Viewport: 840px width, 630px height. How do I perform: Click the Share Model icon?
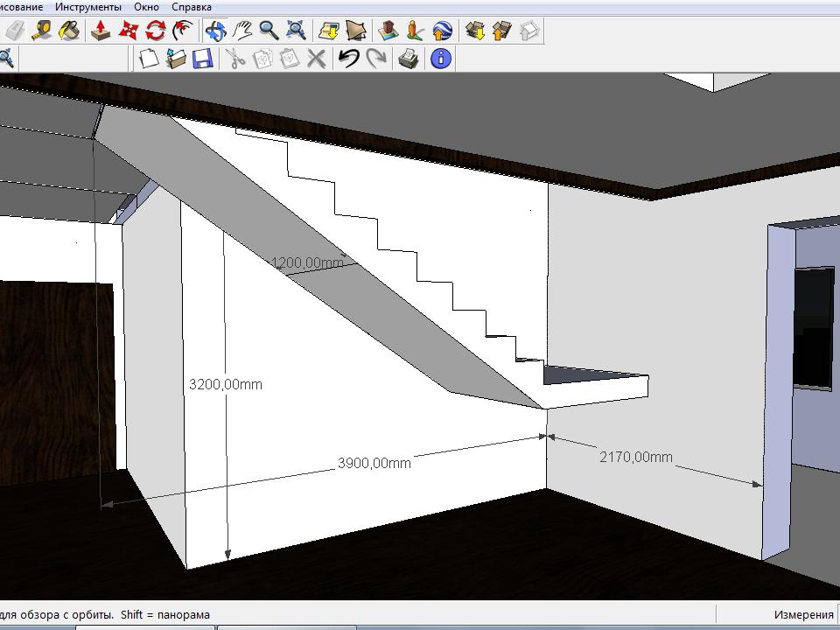pyautogui.click(x=501, y=31)
